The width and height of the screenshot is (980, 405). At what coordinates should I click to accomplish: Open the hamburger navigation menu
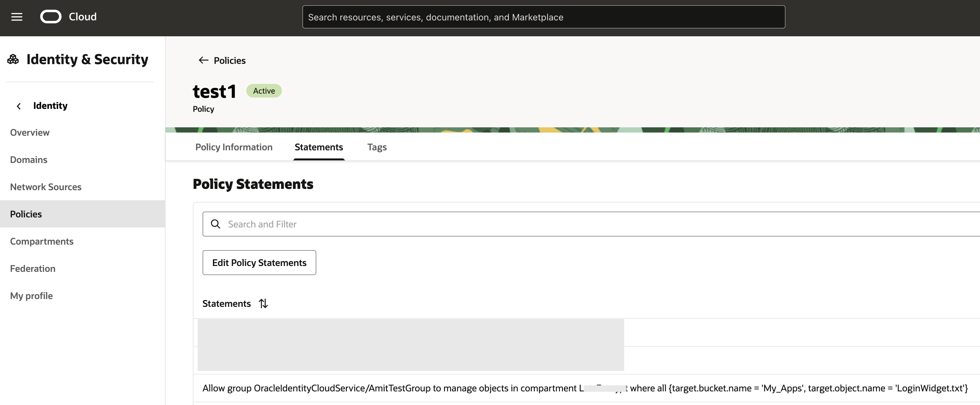(x=17, y=17)
